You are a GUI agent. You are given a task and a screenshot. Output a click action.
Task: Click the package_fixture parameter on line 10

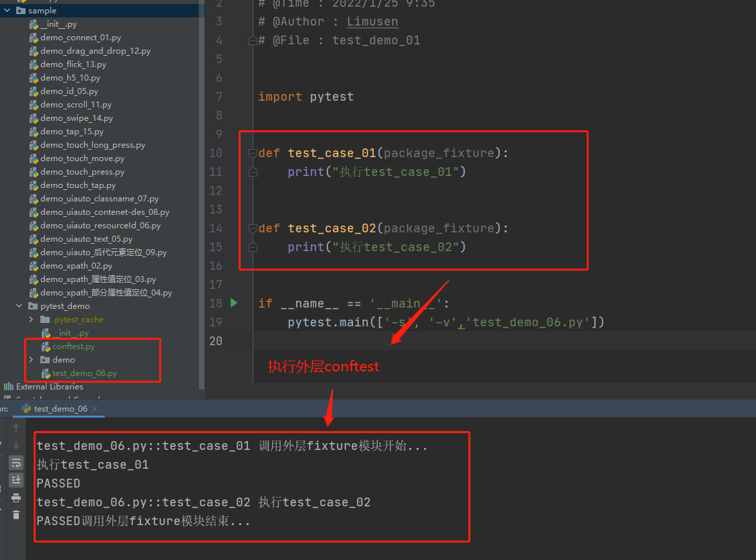point(439,153)
